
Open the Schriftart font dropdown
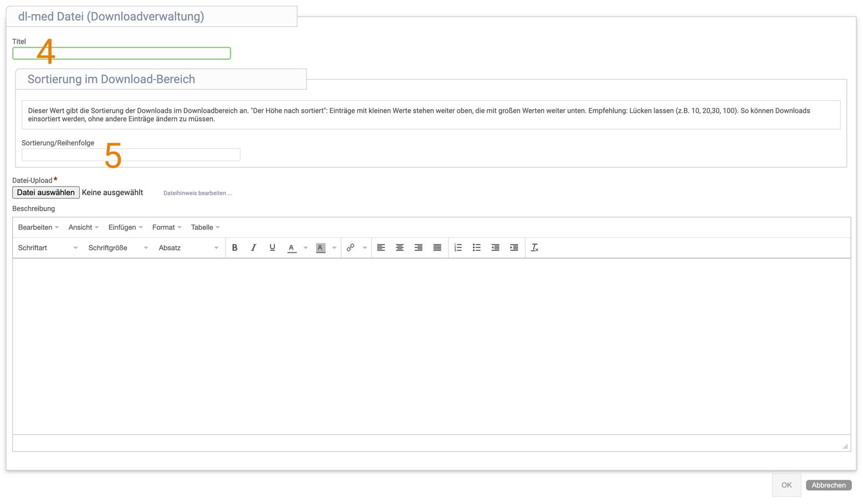click(x=47, y=248)
